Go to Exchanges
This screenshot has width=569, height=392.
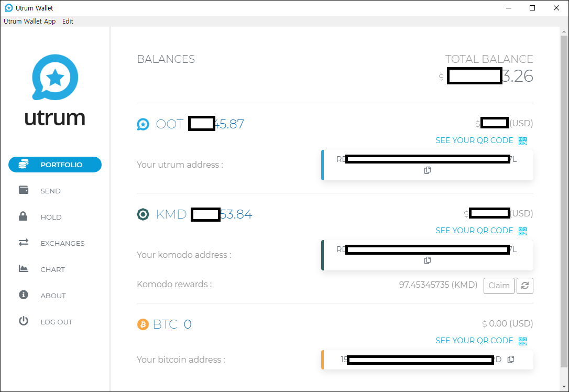(62, 243)
